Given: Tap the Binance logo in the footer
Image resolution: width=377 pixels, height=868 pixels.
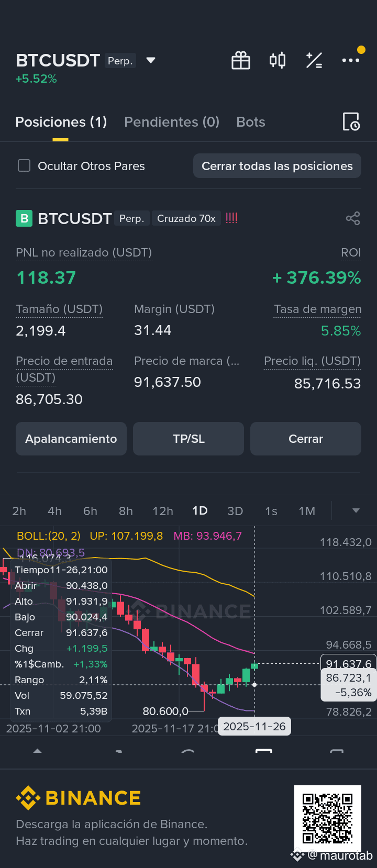Looking at the screenshot, I should (x=79, y=798).
